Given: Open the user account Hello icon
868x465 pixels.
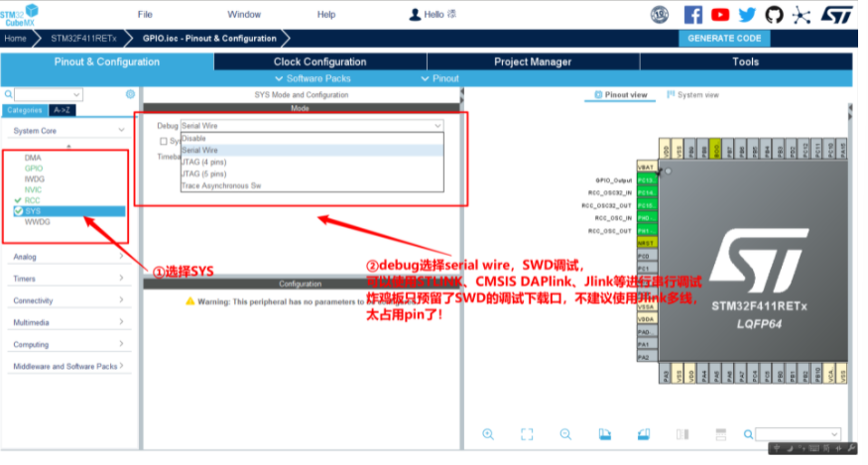Looking at the screenshot, I should (x=415, y=15).
